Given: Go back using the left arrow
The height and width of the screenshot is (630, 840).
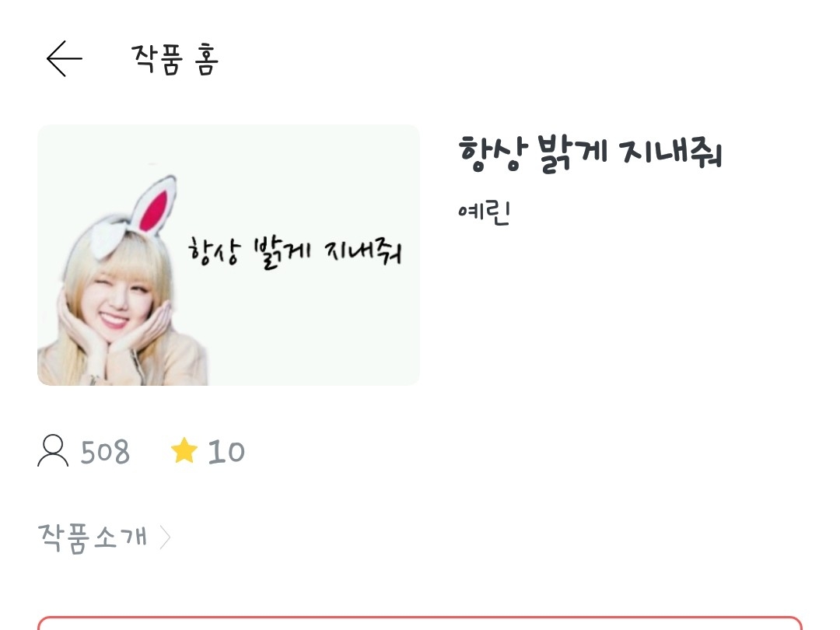Looking at the screenshot, I should (x=65, y=58).
